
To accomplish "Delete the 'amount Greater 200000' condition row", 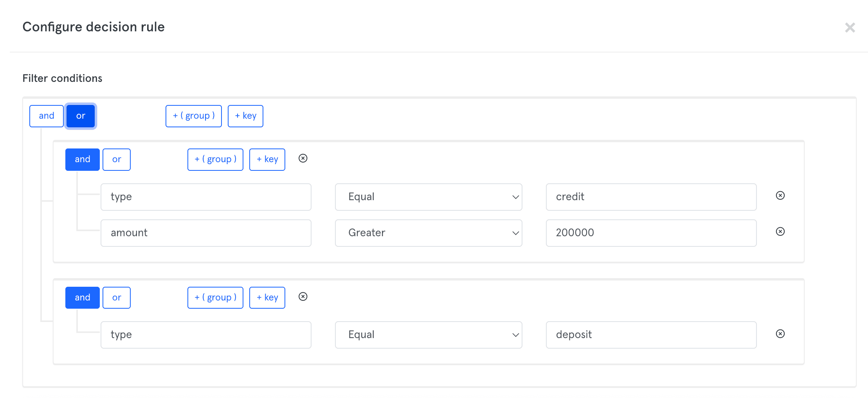I will click(x=780, y=232).
